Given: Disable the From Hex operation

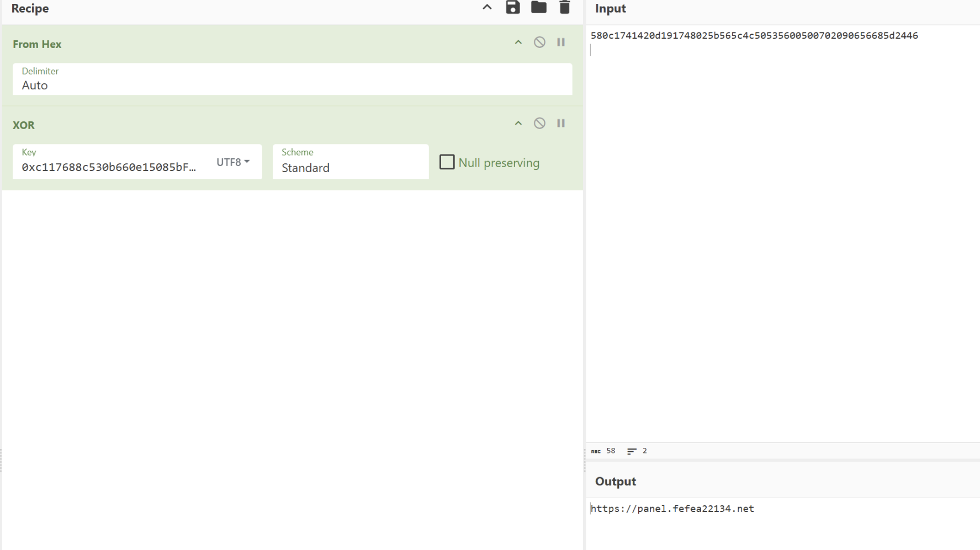Looking at the screenshot, I should (x=539, y=42).
